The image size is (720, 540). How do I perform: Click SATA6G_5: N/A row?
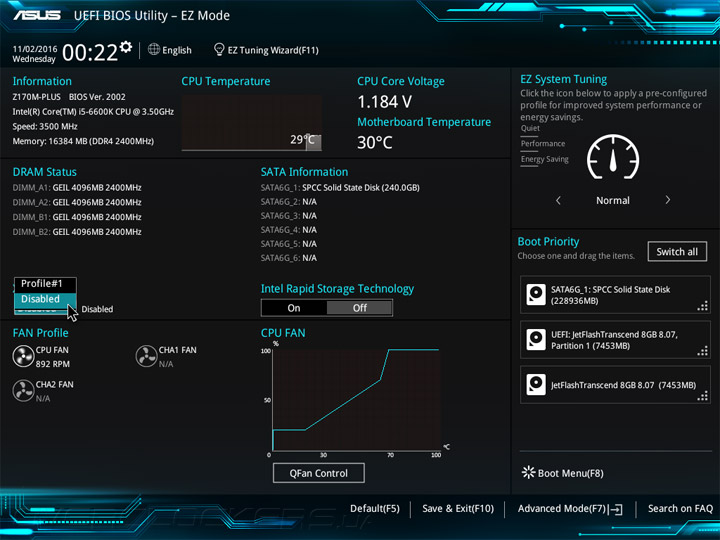pos(289,244)
